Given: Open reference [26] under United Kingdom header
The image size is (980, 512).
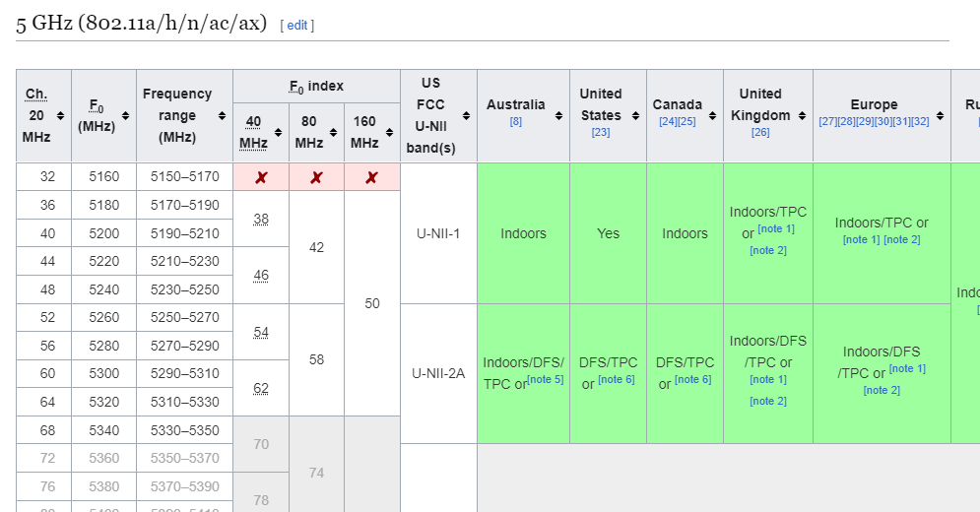Looking at the screenshot, I should 759,132.
